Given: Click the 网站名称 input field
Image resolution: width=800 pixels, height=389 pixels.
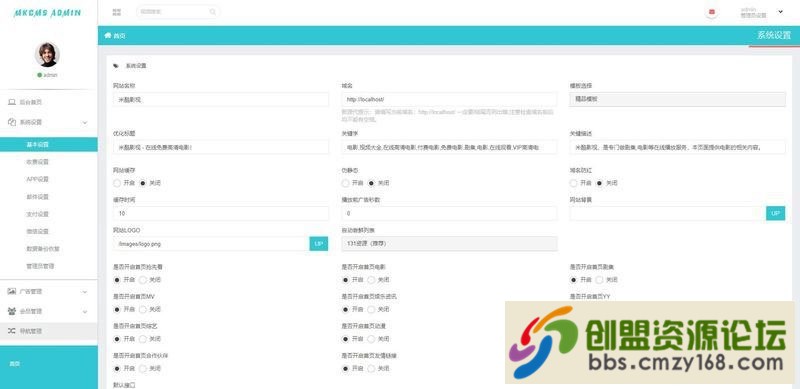Looking at the screenshot, I should 221,99.
